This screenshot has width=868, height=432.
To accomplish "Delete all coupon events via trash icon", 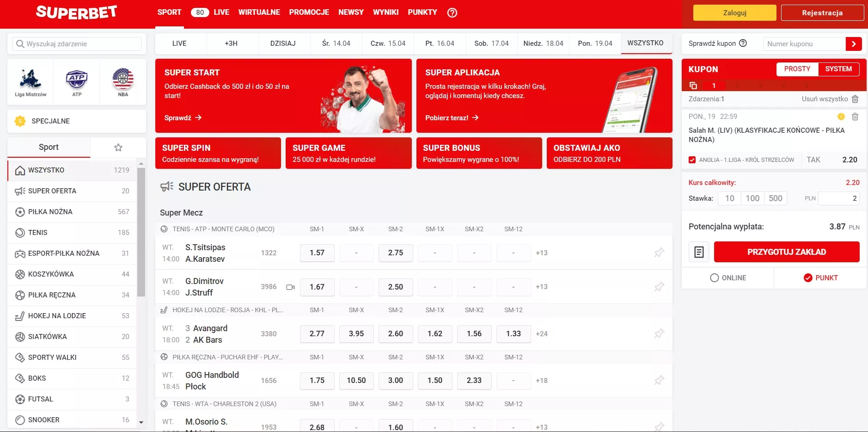I will coord(856,99).
